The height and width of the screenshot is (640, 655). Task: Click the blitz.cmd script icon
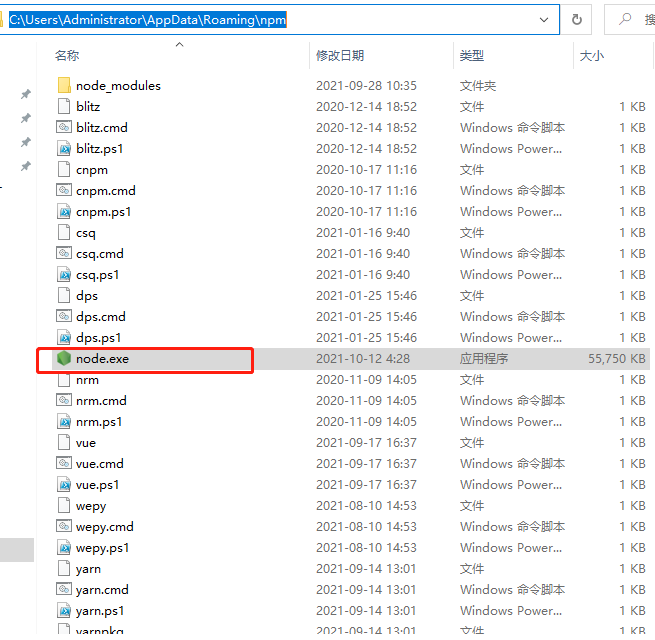point(64,127)
